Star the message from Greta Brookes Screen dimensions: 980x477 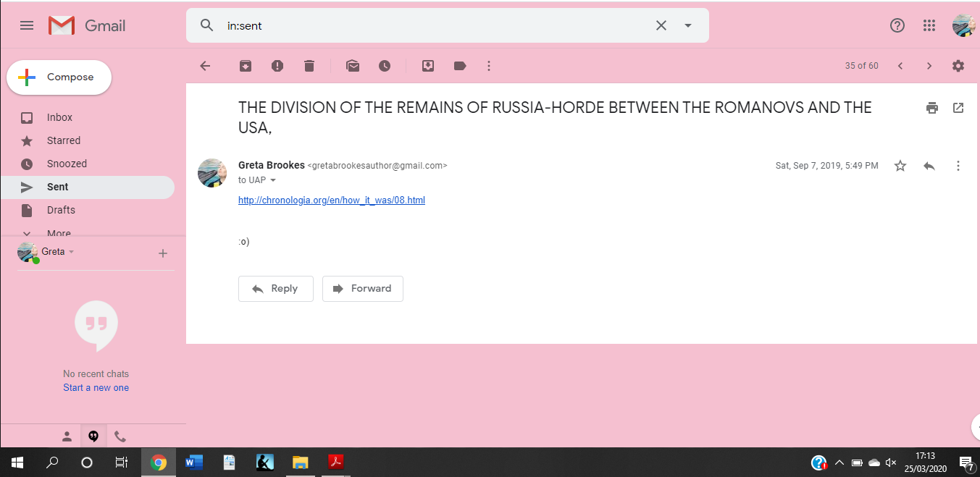pyautogui.click(x=900, y=166)
